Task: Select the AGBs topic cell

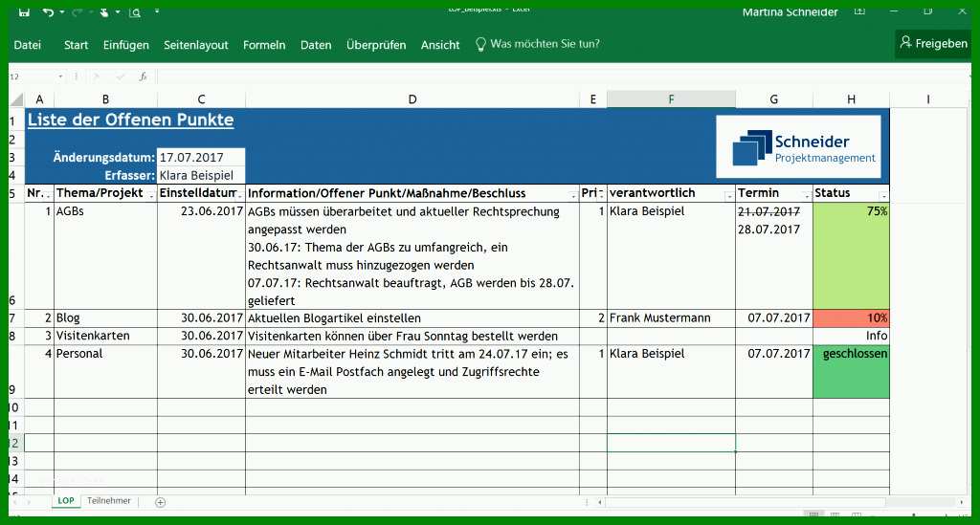Action: pos(105,256)
